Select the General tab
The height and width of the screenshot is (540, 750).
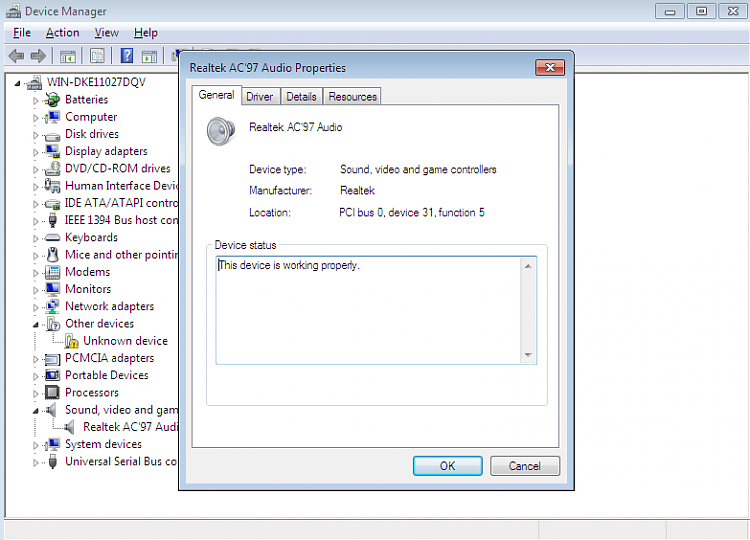pyautogui.click(x=216, y=95)
